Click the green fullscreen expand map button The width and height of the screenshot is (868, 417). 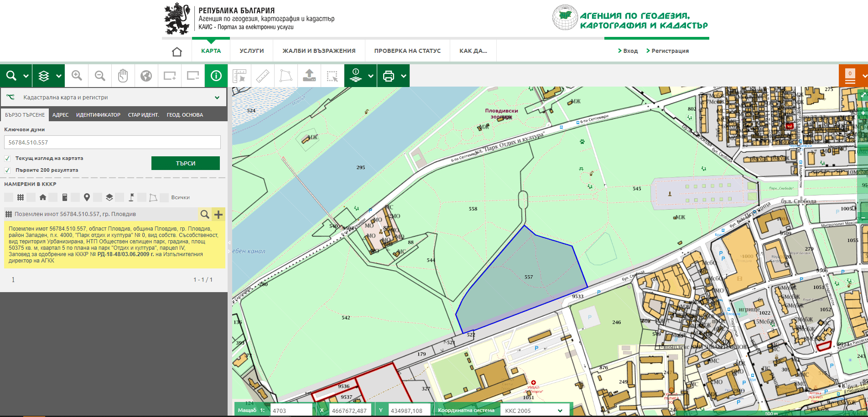pos(863,95)
